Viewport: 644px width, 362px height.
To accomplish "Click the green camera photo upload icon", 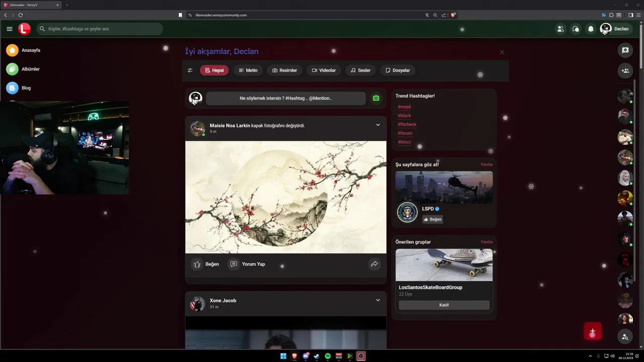I will 376,99.
